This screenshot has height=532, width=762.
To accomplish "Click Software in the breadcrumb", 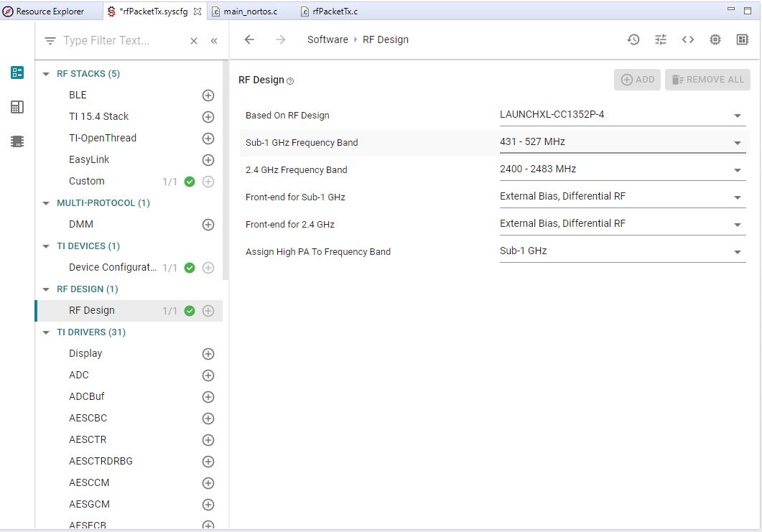I will [327, 39].
